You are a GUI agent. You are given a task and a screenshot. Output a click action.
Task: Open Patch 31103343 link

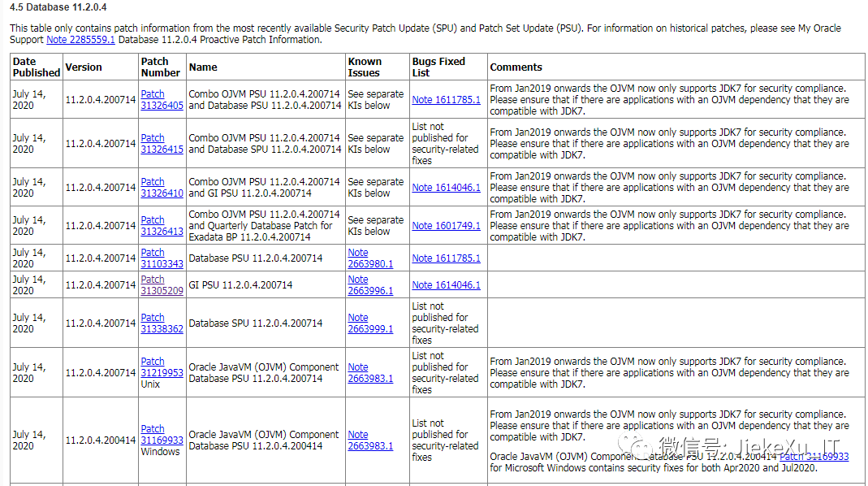click(162, 258)
